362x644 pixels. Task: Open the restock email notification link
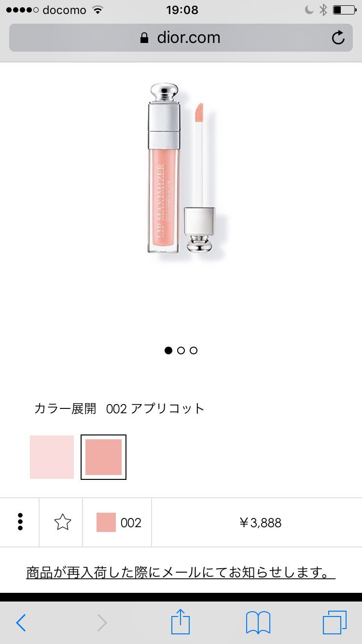click(181, 573)
